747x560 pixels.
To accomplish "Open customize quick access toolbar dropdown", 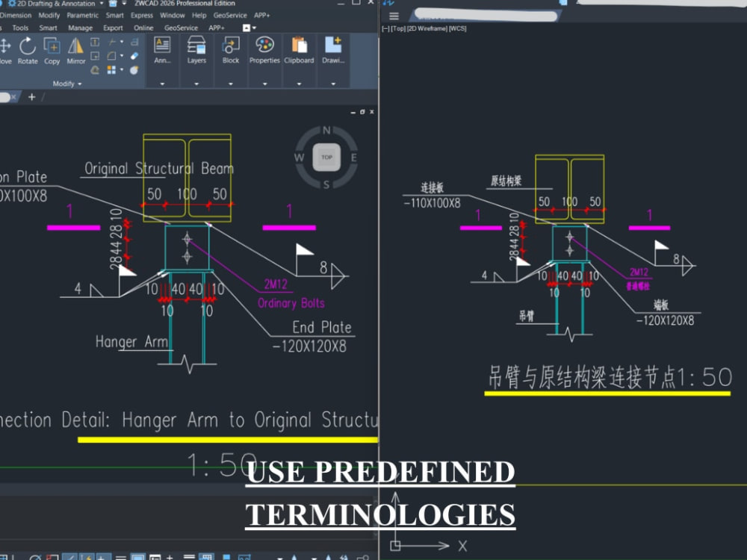I will coord(124,3).
